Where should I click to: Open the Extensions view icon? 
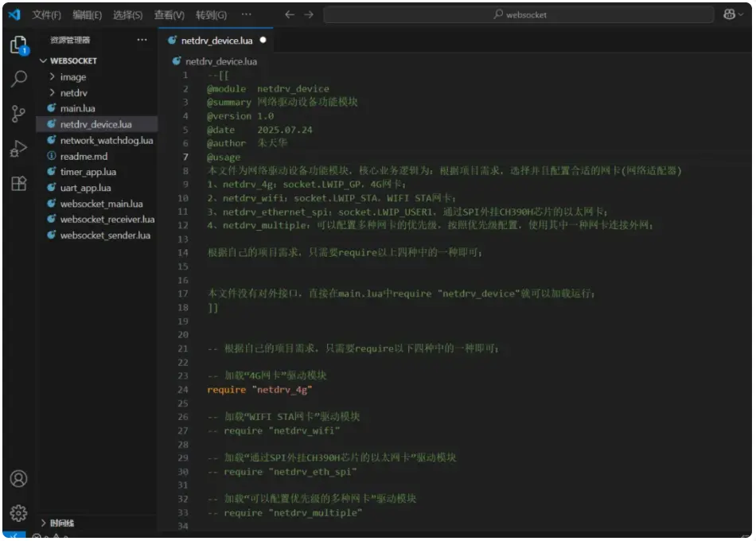pos(19,183)
